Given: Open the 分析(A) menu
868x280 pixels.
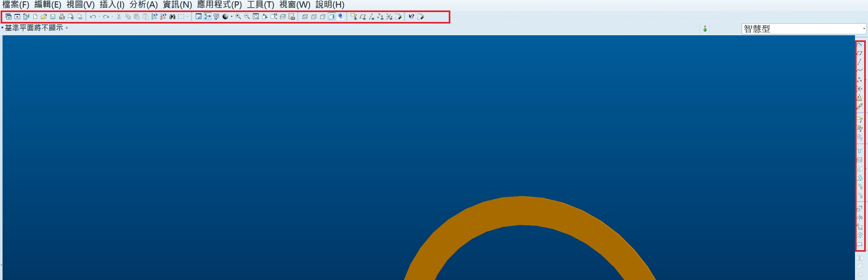Looking at the screenshot, I should pos(144,5).
